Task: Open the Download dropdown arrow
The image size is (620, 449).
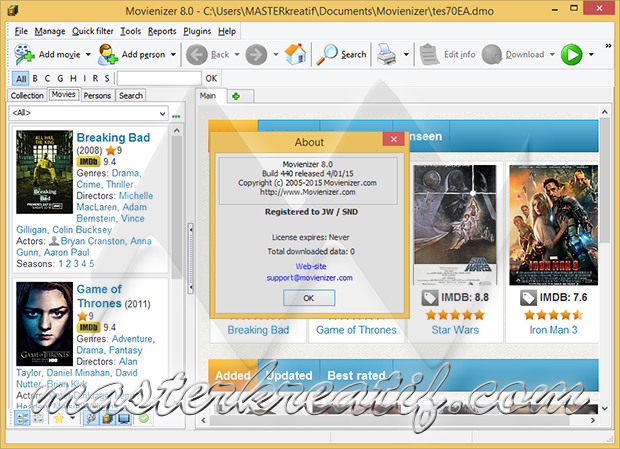Action: point(552,55)
